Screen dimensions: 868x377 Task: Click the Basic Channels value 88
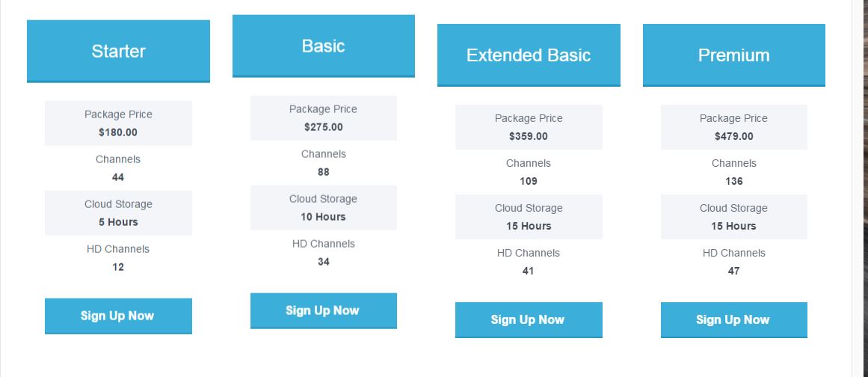pos(323,172)
